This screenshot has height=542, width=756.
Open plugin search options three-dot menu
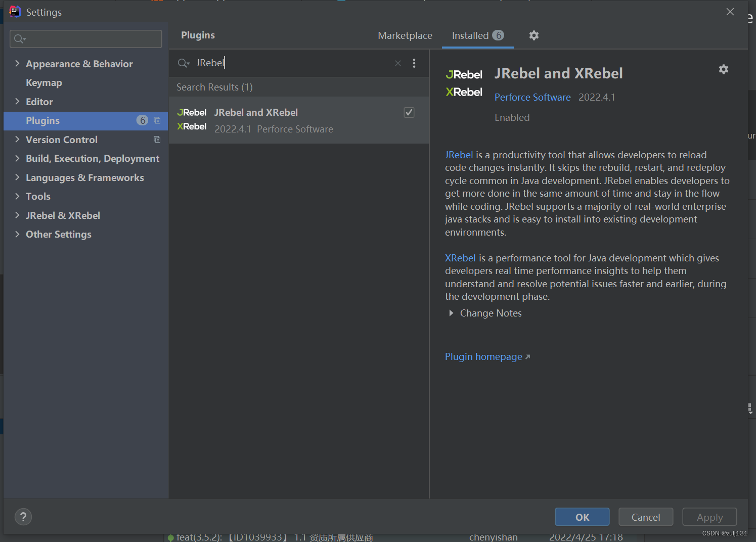coord(414,63)
